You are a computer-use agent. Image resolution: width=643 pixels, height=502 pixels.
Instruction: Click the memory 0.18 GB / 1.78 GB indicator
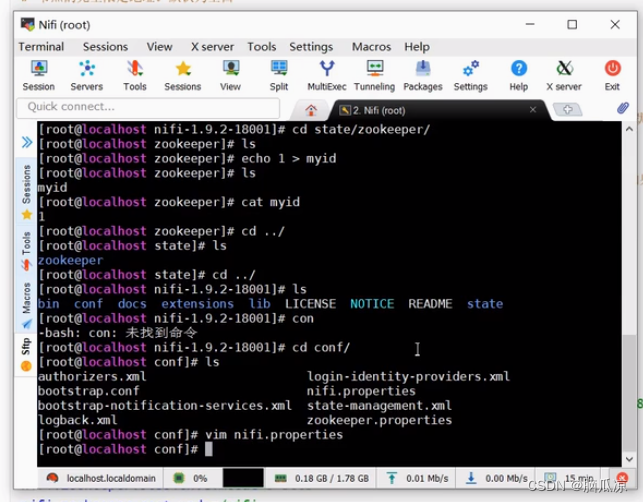point(322,478)
